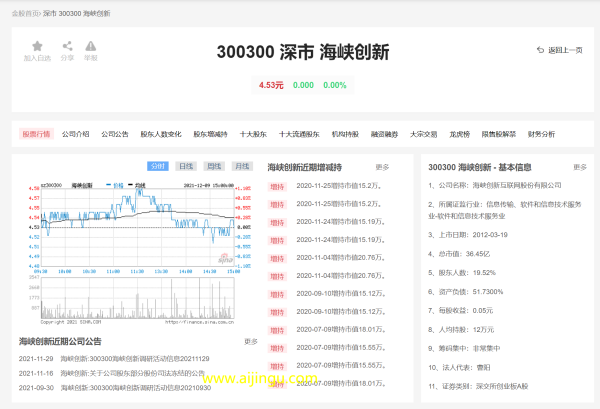Open the 财务分析 tab
The height and width of the screenshot is (409, 600).
click(x=541, y=134)
